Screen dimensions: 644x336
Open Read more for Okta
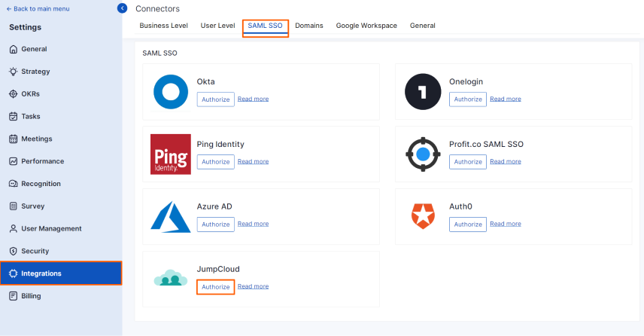tap(253, 99)
